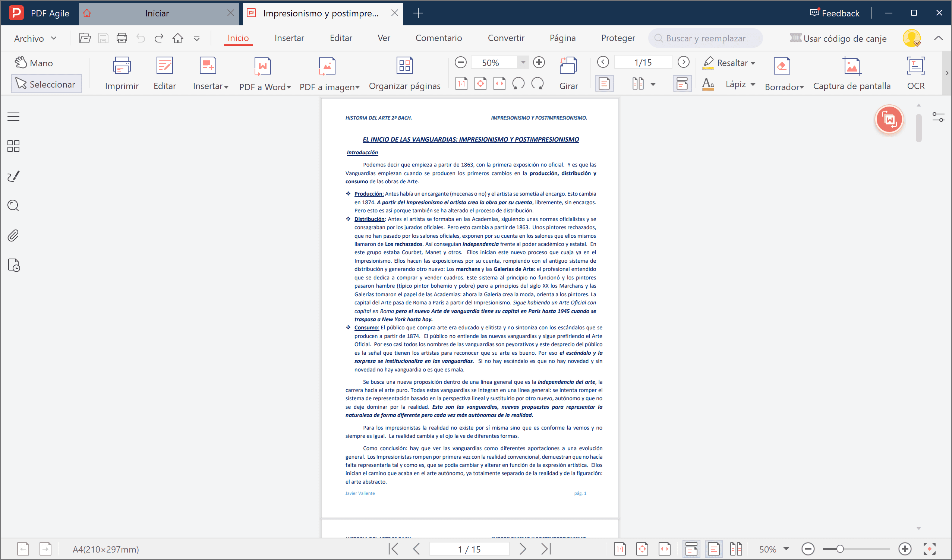This screenshot has height=560, width=952.
Task: Open properties settings panel on right
Action: click(939, 117)
